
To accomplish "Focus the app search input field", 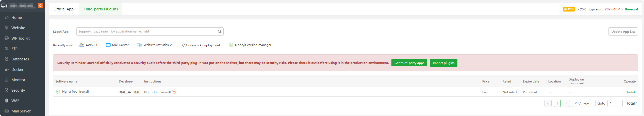I will 146,31.
